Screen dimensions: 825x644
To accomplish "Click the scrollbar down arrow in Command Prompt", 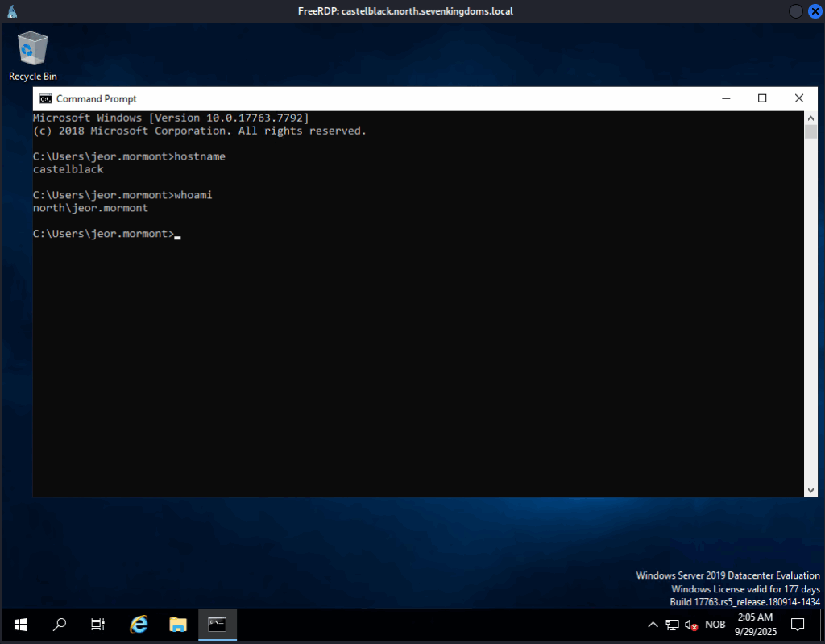I will coord(810,490).
